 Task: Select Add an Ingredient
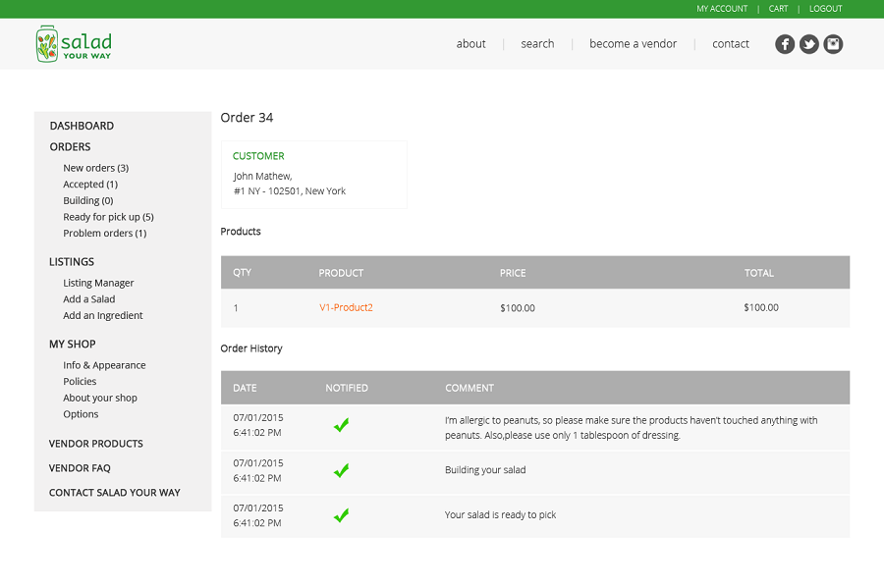(x=103, y=315)
